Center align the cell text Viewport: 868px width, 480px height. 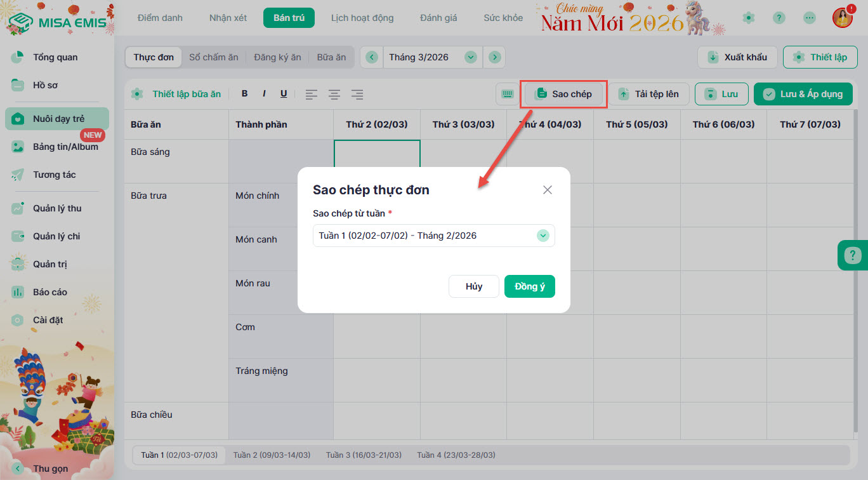point(334,95)
